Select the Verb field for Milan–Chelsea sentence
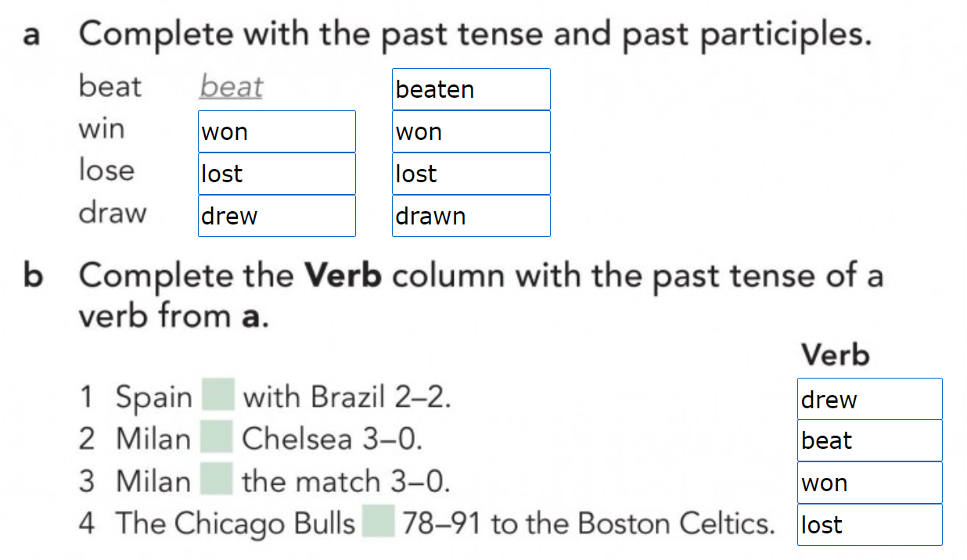 coord(869,440)
